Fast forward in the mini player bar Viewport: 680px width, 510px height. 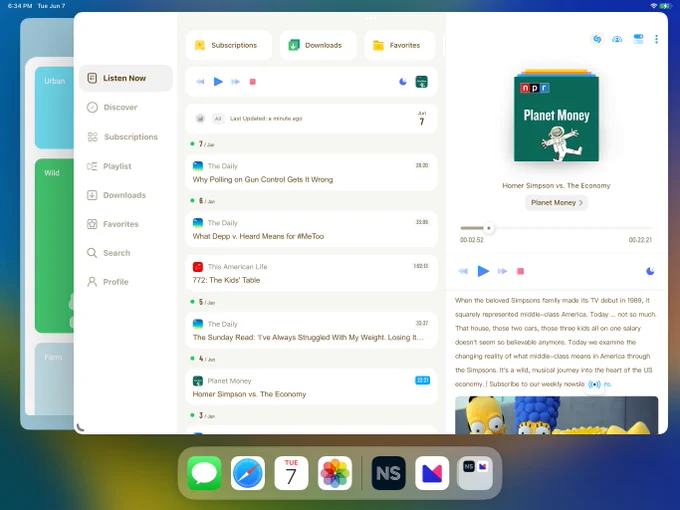[235, 82]
